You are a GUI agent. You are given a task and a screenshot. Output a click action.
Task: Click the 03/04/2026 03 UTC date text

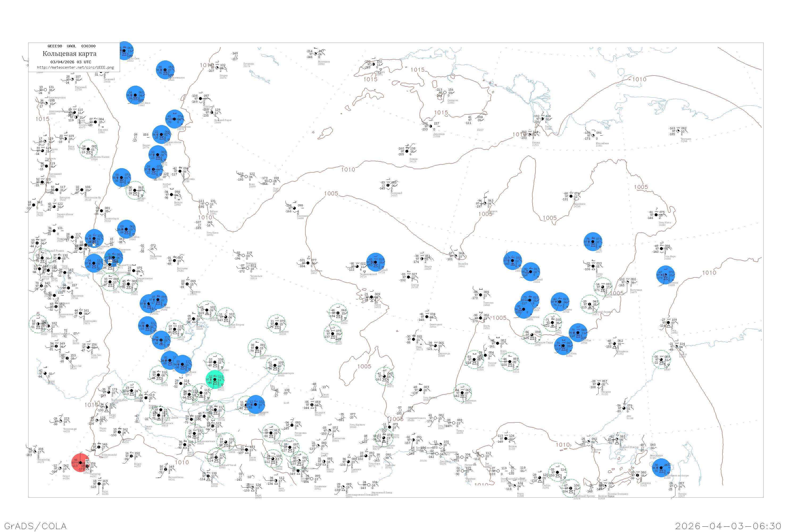[70, 62]
